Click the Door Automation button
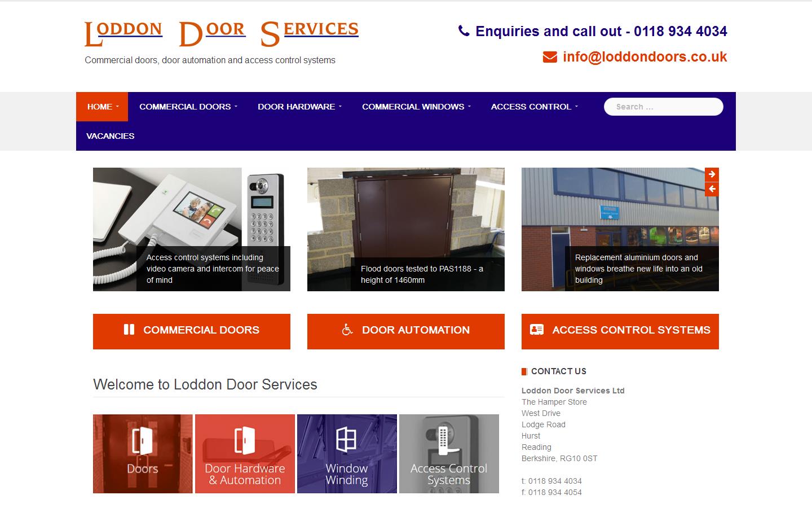The image size is (812, 508). (x=406, y=331)
